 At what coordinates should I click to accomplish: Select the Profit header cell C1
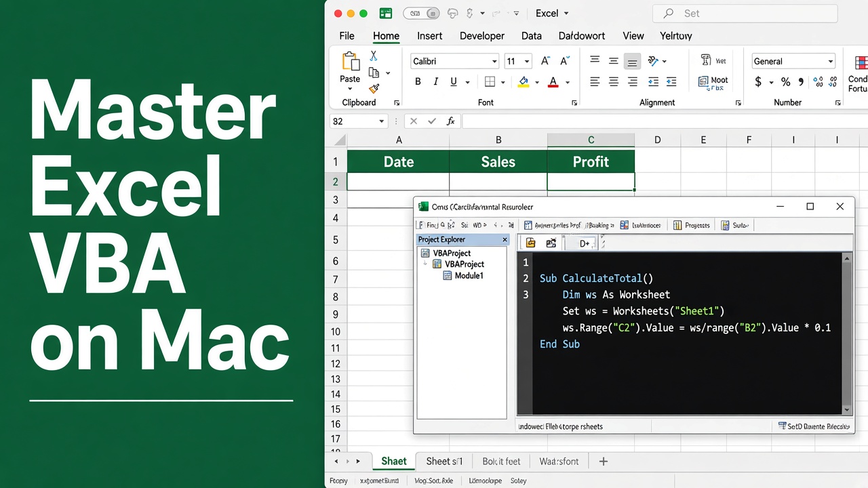(x=591, y=161)
